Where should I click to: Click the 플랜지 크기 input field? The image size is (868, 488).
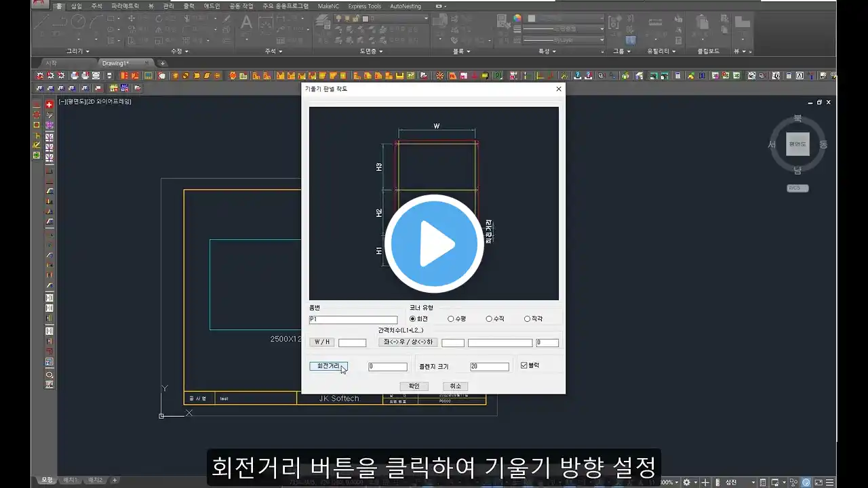point(490,367)
